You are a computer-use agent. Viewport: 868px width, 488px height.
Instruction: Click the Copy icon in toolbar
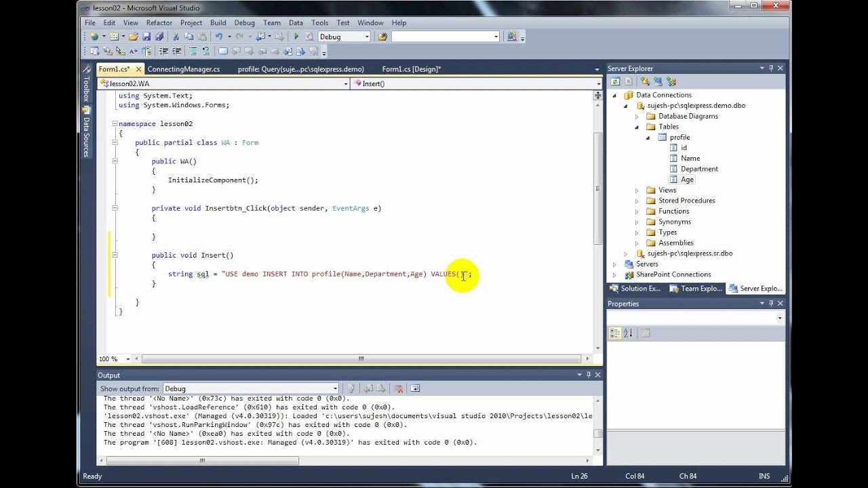coord(189,37)
